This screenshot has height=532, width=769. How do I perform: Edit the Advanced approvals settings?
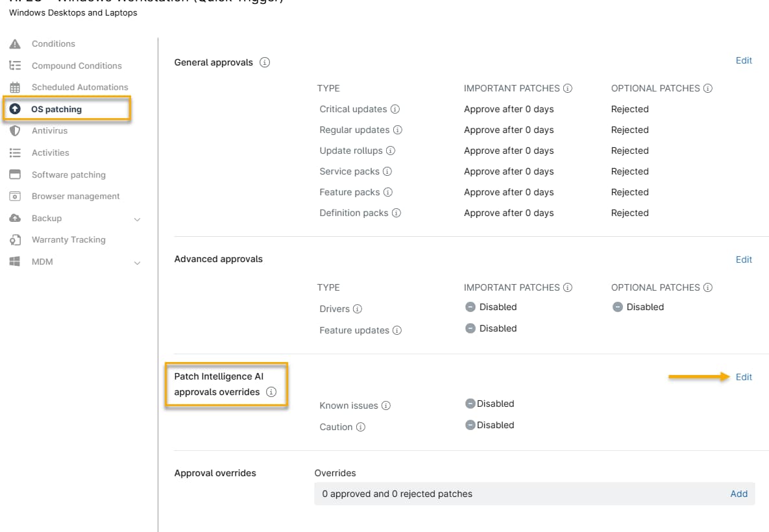coord(744,260)
